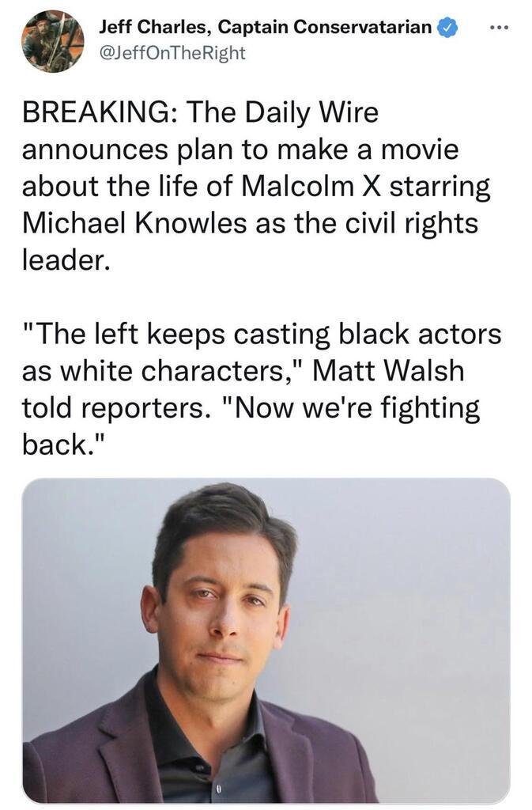Click the words 'told reporters.'
The height and width of the screenshot is (810, 532).
pos(113,407)
